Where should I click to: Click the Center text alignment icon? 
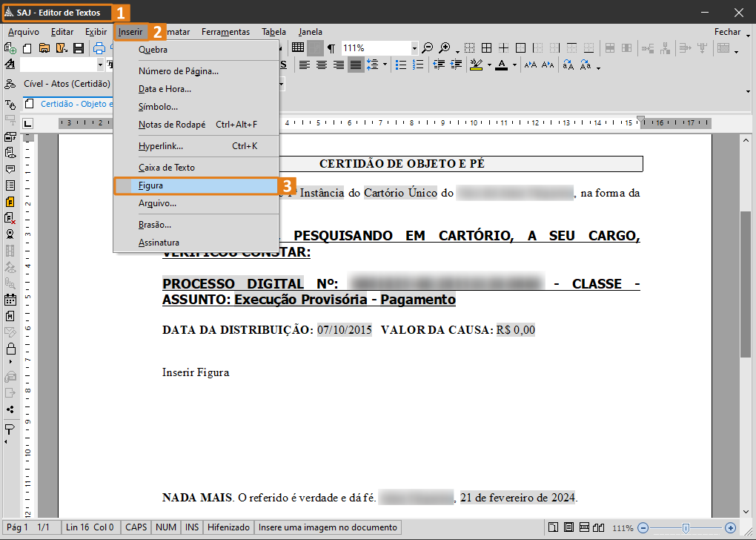tap(322, 65)
